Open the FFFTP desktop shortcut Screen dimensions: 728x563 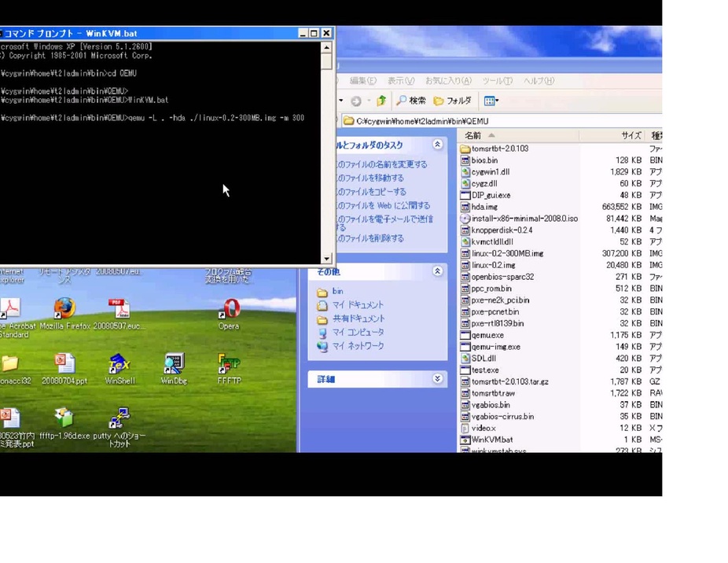tap(229, 364)
